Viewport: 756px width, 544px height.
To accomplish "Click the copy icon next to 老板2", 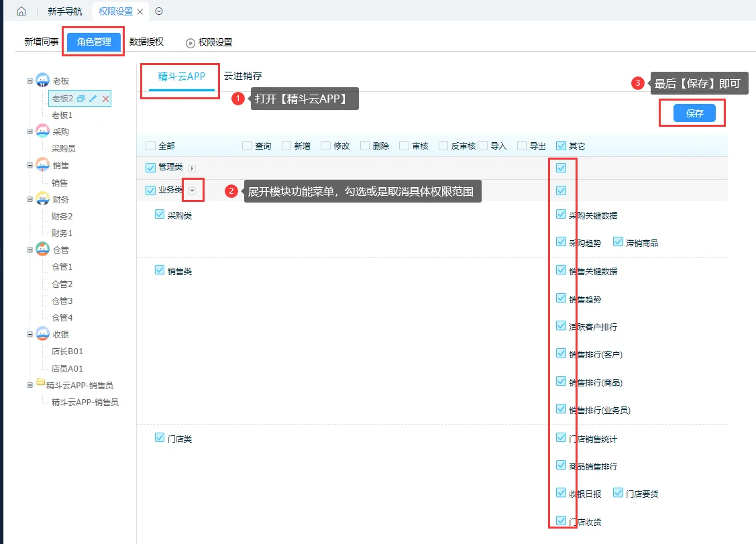I will [x=80, y=99].
